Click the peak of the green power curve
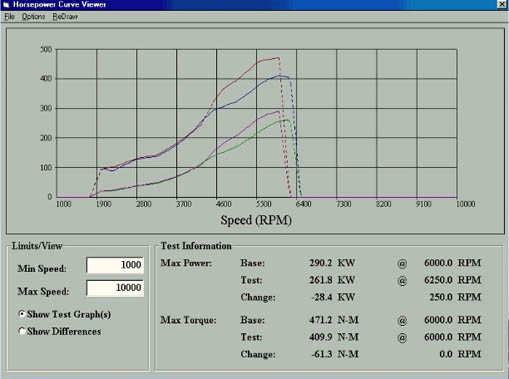 (x=286, y=120)
